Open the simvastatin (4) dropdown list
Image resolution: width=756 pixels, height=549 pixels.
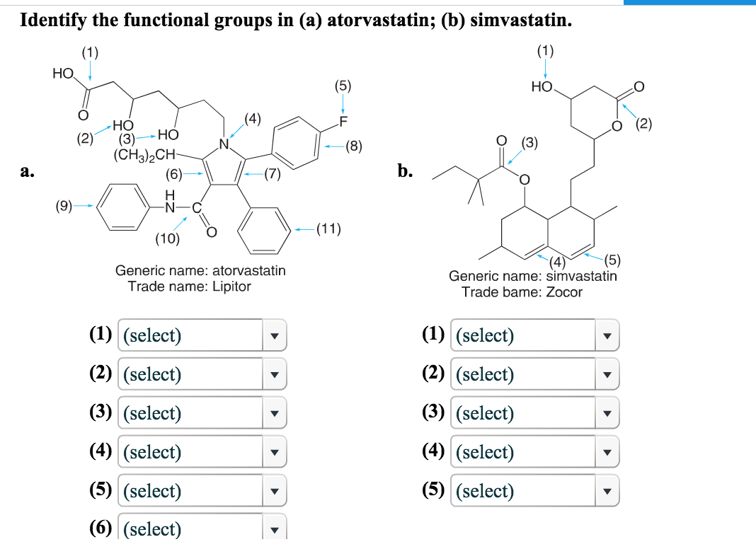534,451
